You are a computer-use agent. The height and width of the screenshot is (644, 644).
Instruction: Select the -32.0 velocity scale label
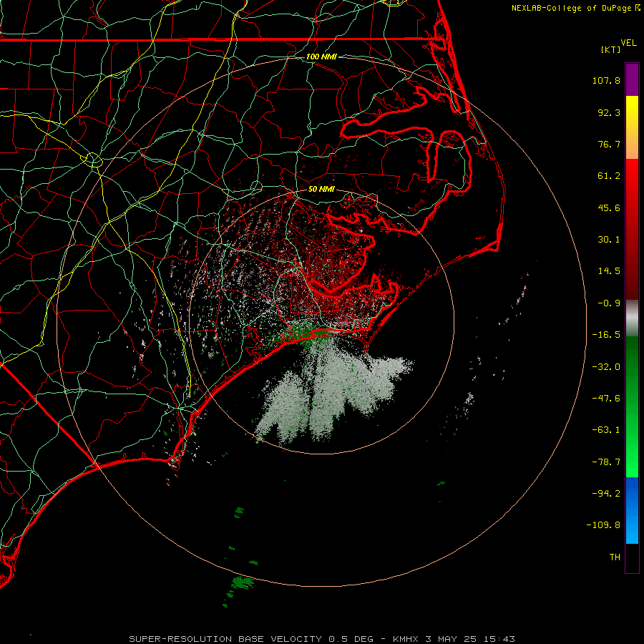click(x=606, y=367)
